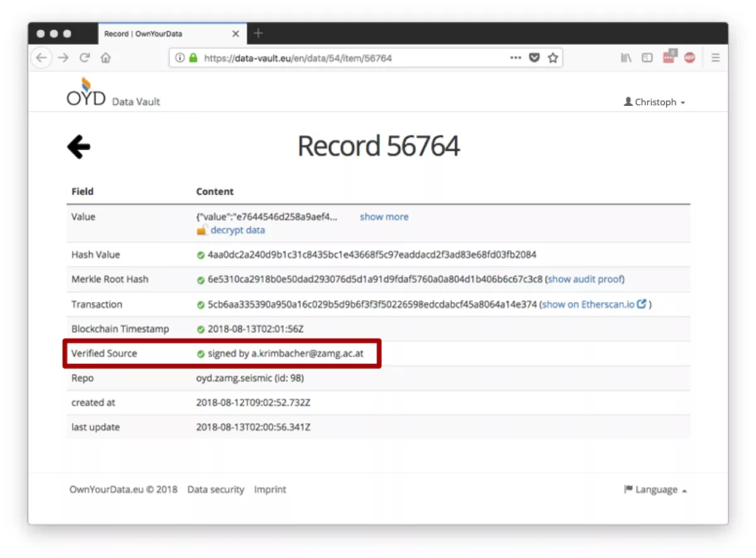Open the Christoph user dropdown
Image resolution: width=756 pixels, height=558 pixels.
click(655, 102)
